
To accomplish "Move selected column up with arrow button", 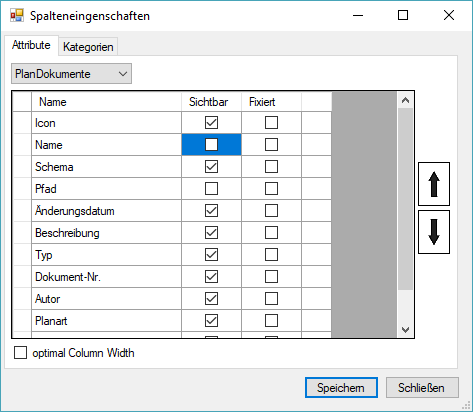I will (x=434, y=184).
